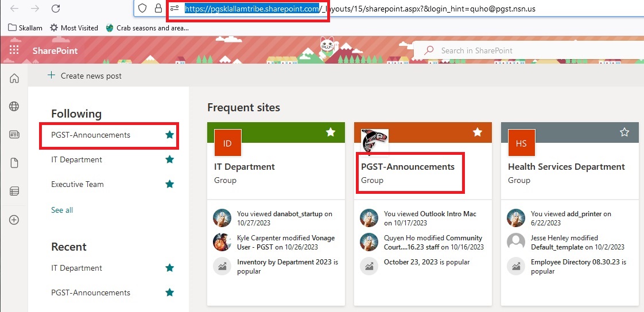644x312 pixels.
Task: Click trending icon beside Inventory by Department
Action: (222, 266)
